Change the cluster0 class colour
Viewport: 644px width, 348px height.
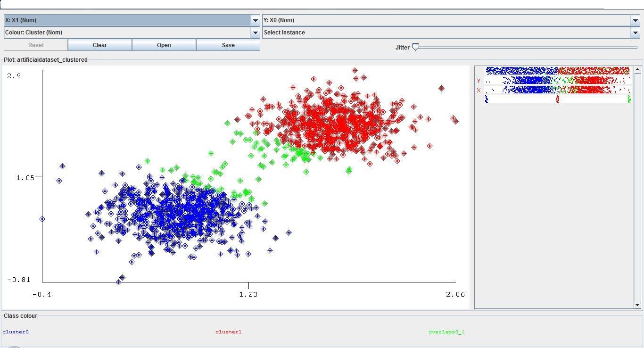pos(16,331)
